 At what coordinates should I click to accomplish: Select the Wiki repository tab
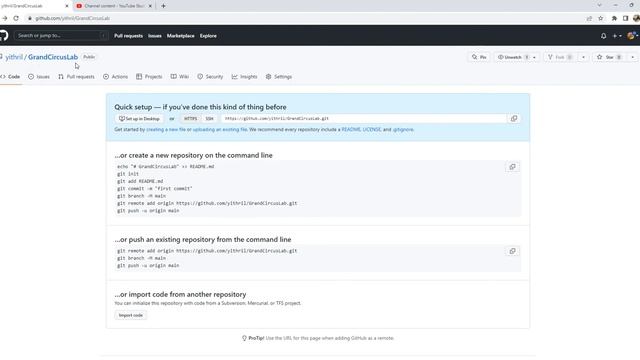[180, 77]
